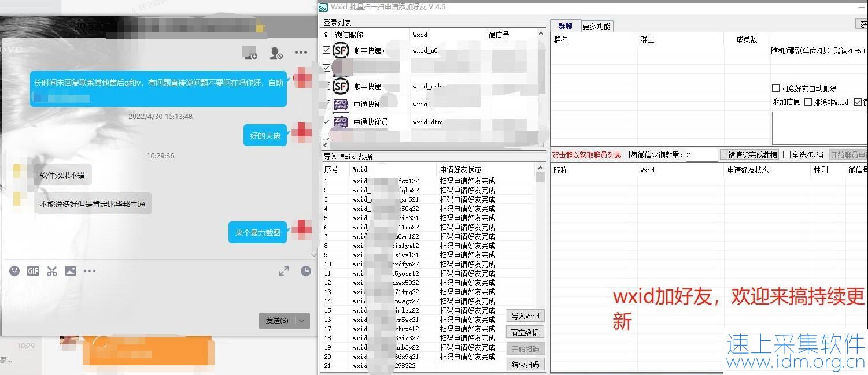Click the 申请好友状态 header in import list
This screenshot has height=375, width=868.
[x=486, y=170]
